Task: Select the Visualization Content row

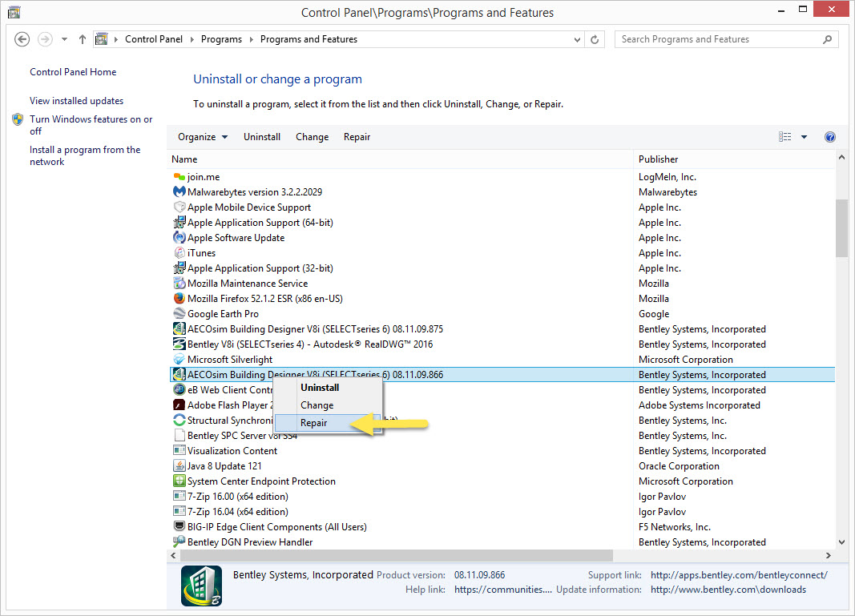Action: pos(502,451)
